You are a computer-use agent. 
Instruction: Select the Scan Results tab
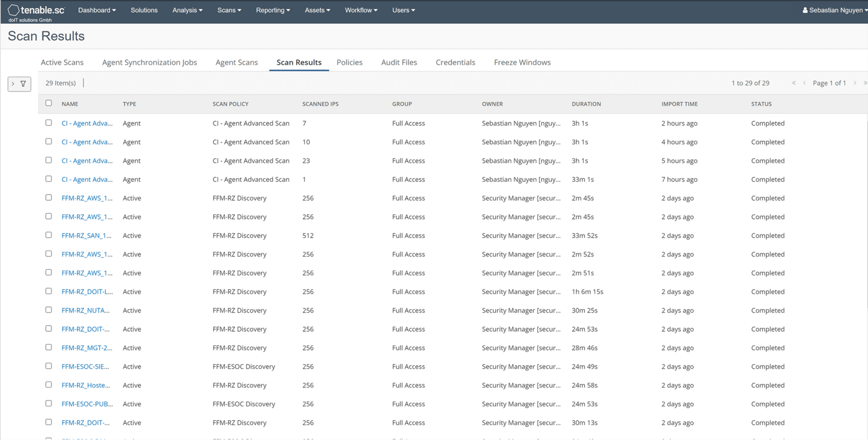(299, 63)
